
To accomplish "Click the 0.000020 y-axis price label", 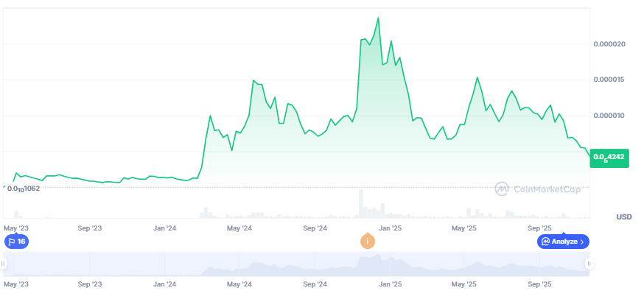I will (x=609, y=44).
